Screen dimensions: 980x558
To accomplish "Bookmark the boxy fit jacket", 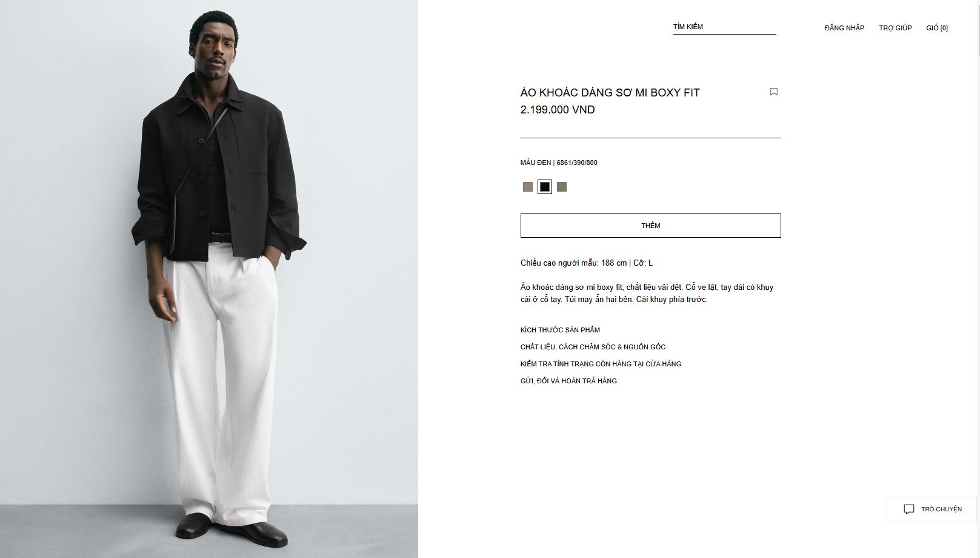I will tap(774, 92).
